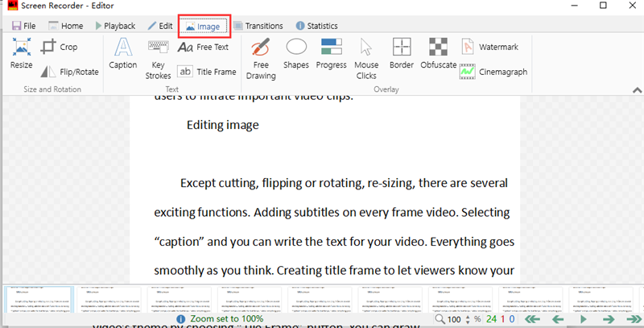
Task: Select the third frame thumbnail
Action: click(179, 299)
